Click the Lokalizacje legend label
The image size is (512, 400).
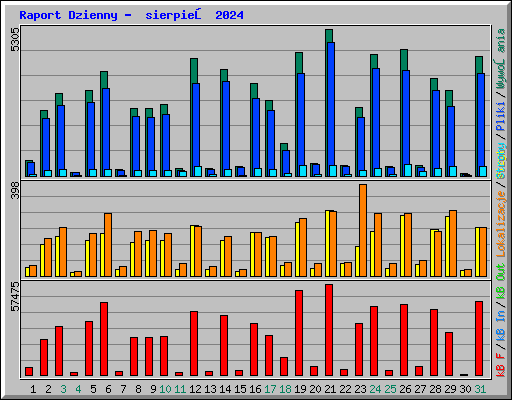(501, 224)
